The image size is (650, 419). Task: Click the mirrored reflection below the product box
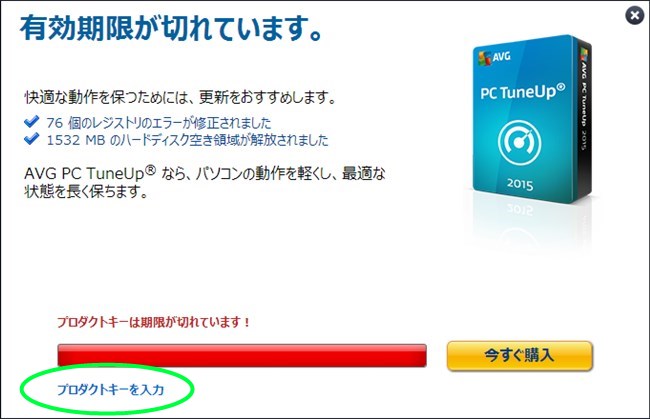coord(532,226)
